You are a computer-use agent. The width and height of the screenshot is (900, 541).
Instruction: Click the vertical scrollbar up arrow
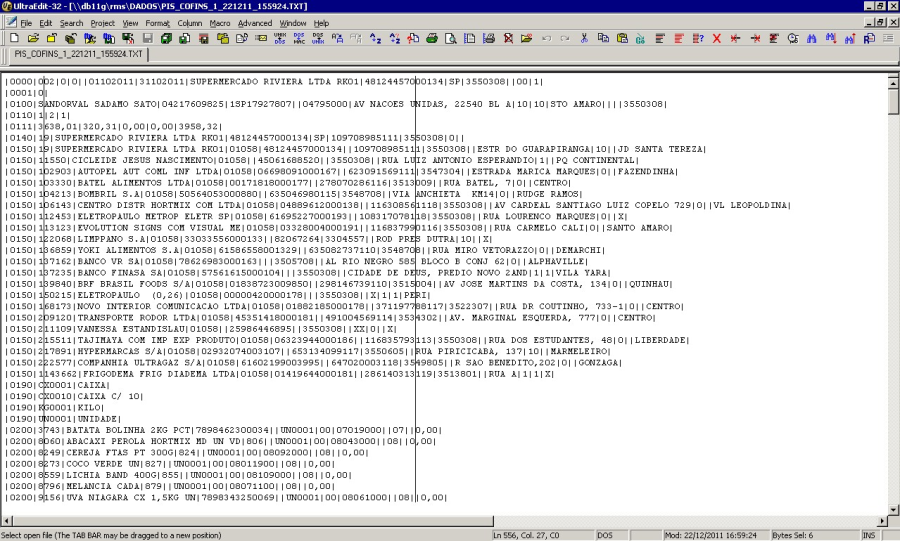(893, 83)
